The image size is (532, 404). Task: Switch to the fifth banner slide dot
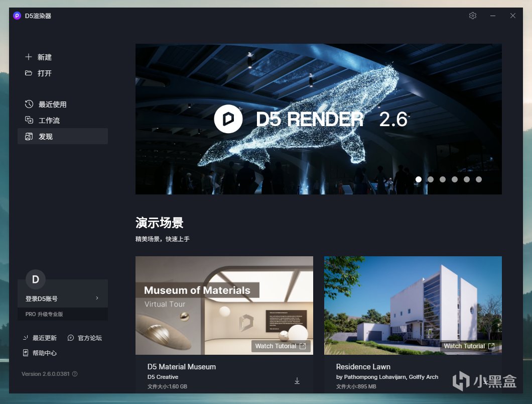click(467, 179)
